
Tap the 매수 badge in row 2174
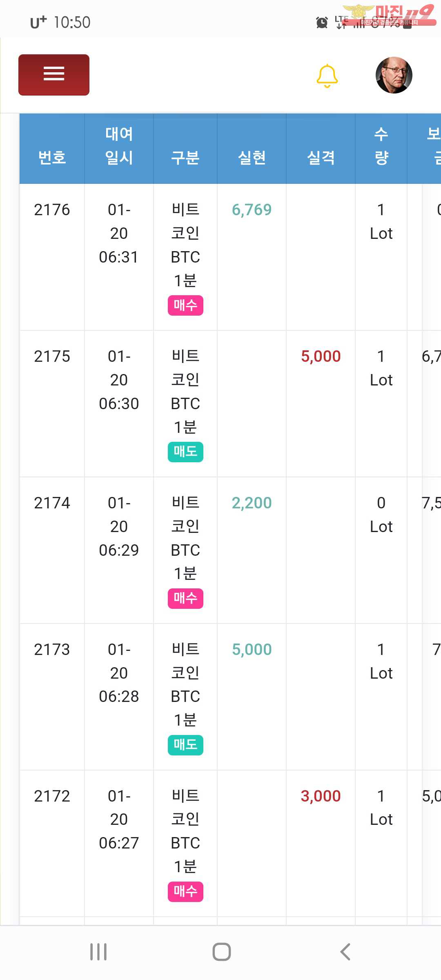(185, 598)
